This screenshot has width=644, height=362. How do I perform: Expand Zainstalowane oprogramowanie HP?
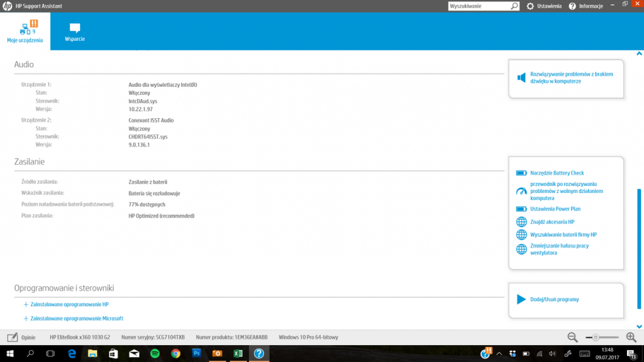26,304
